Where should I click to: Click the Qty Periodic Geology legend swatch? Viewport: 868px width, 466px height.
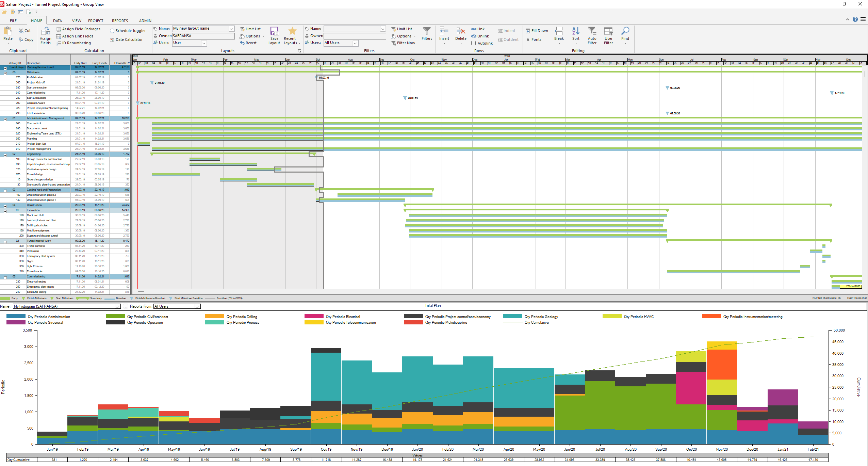click(x=513, y=317)
